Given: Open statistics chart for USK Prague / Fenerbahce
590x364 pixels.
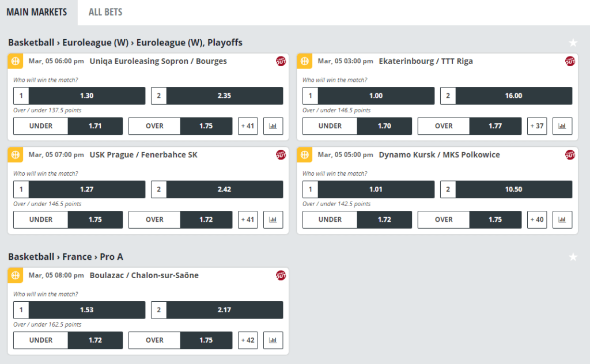Looking at the screenshot, I should tap(273, 219).
